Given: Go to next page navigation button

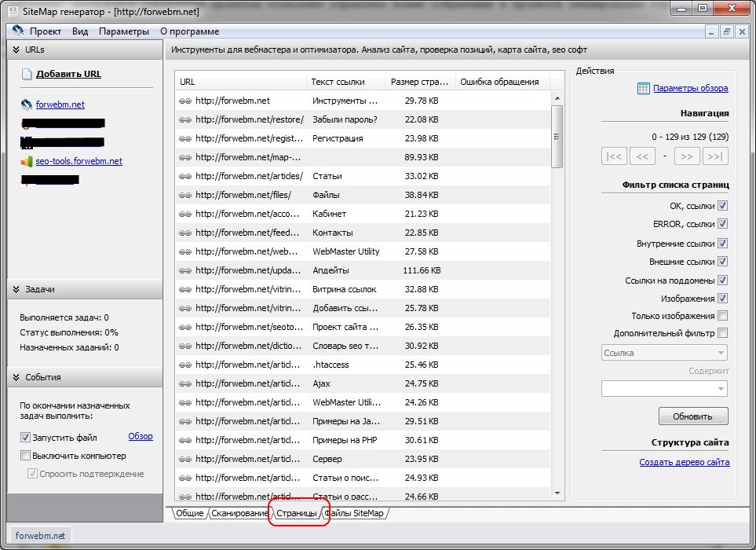Looking at the screenshot, I should click(x=686, y=156).
